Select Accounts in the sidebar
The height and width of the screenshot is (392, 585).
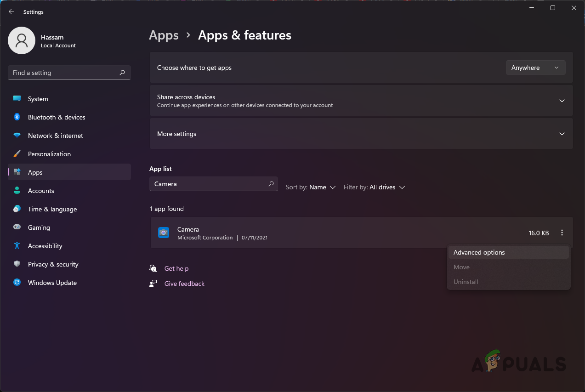click(x=41, y=190)
